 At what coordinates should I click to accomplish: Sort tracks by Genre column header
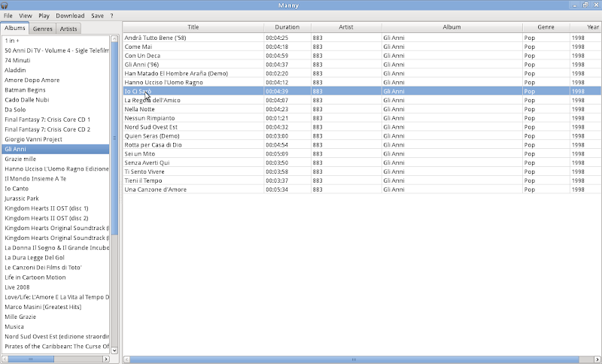point(546,27)
